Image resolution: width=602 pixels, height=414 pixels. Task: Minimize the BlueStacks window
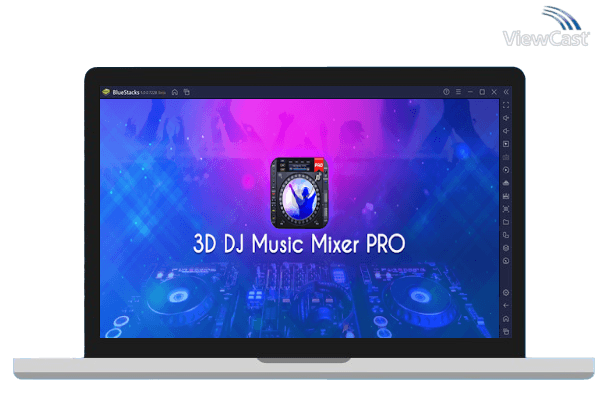[470, 92]
